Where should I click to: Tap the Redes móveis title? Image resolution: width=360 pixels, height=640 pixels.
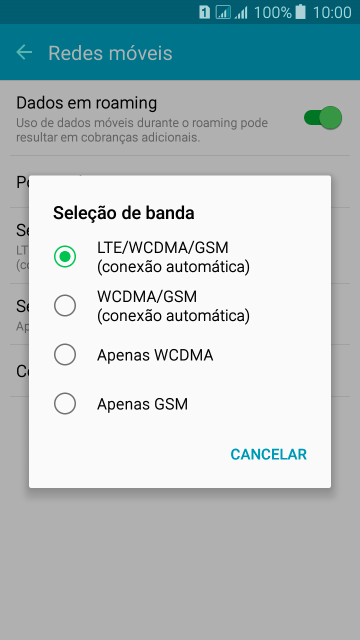(110, 53)
